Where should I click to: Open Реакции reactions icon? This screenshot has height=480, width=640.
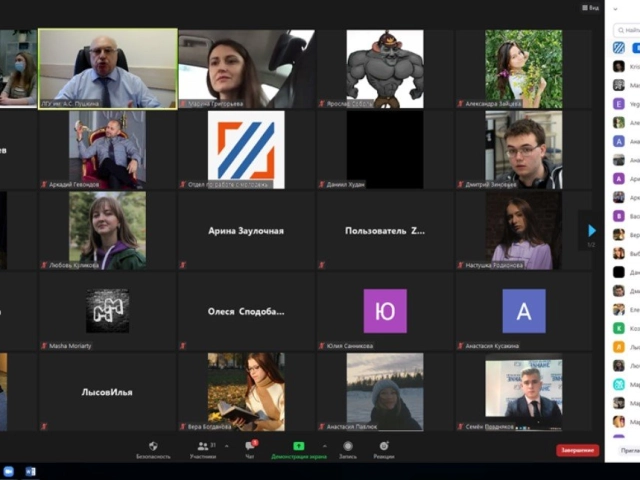384,446
